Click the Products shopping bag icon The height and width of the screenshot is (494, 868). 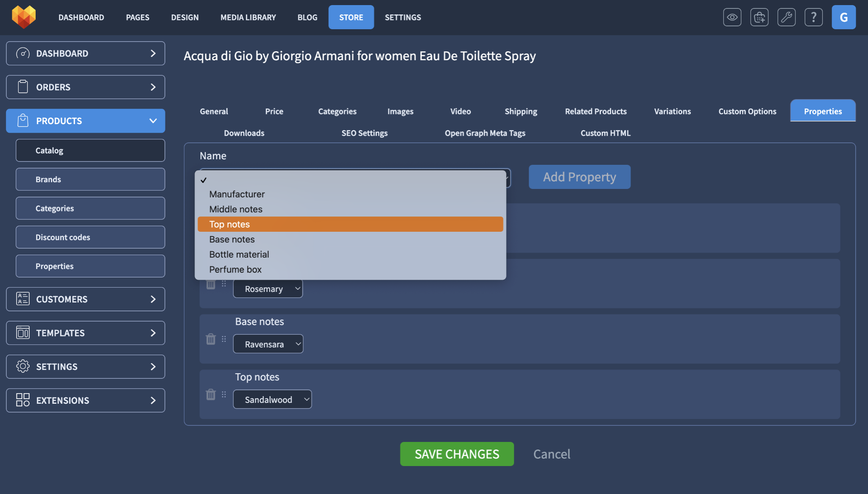(23, 121)
